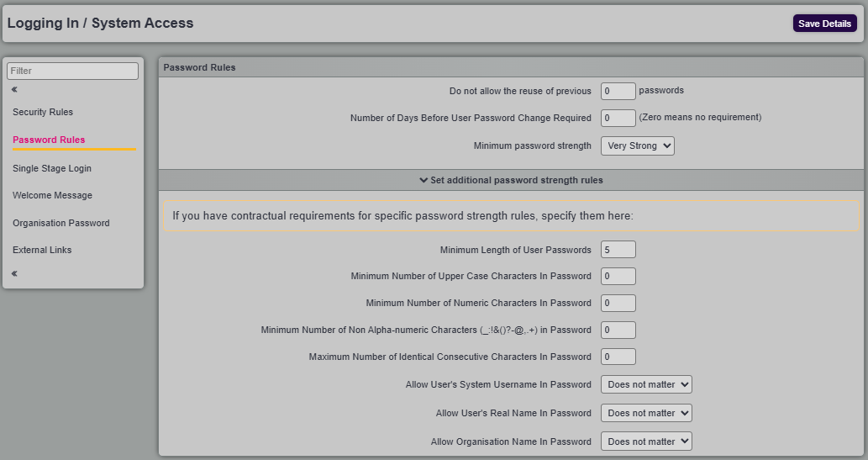This screenshot has height=460, width=868.
Task: Click the previous passwords reuse count field
Action: tap(618, 91)
